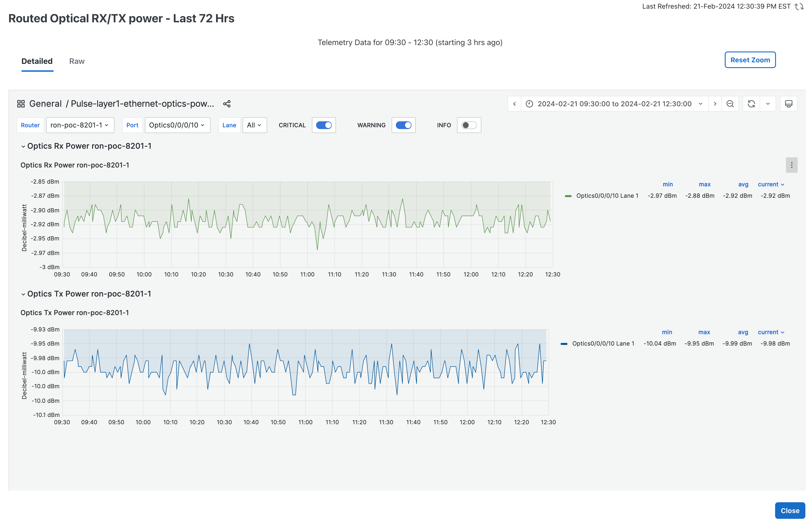Click the green Rx Lane 1 legend swatch
Screen dimensions: 812x525
(568, 196)
